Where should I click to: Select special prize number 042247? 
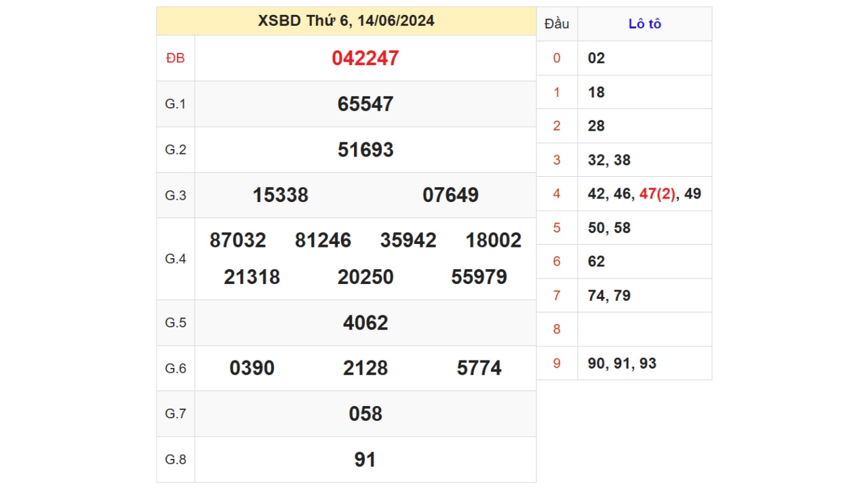366,58
